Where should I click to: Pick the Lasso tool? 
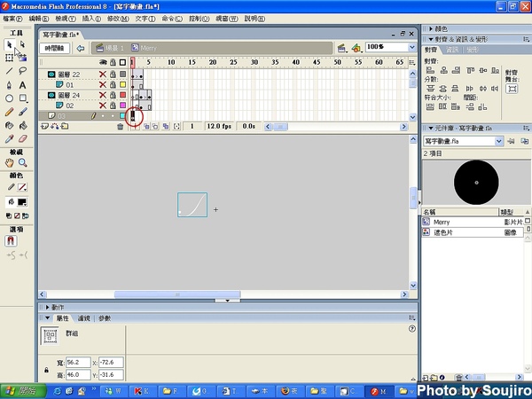tap(23, 71)
